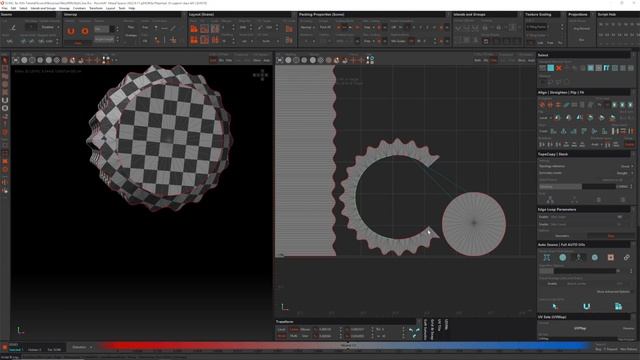Click the Unfold icon in Unwrap panel

click(71, 31)
